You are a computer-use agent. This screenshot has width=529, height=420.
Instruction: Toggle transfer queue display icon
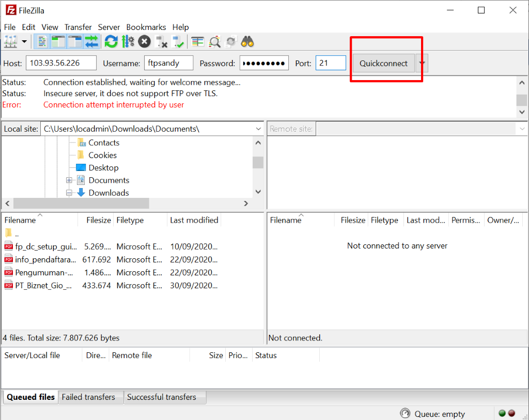coord(91,42)
